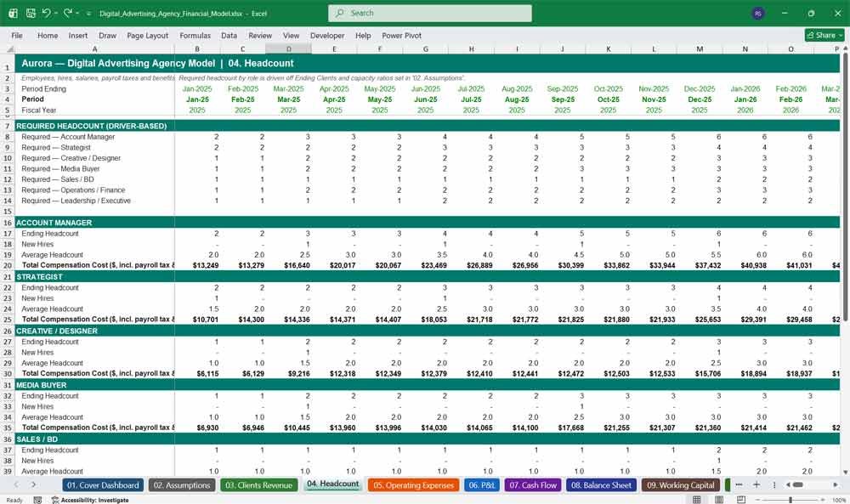850x504 pixels.
Task: Click zoom out minus button
Action: [758, 499]
